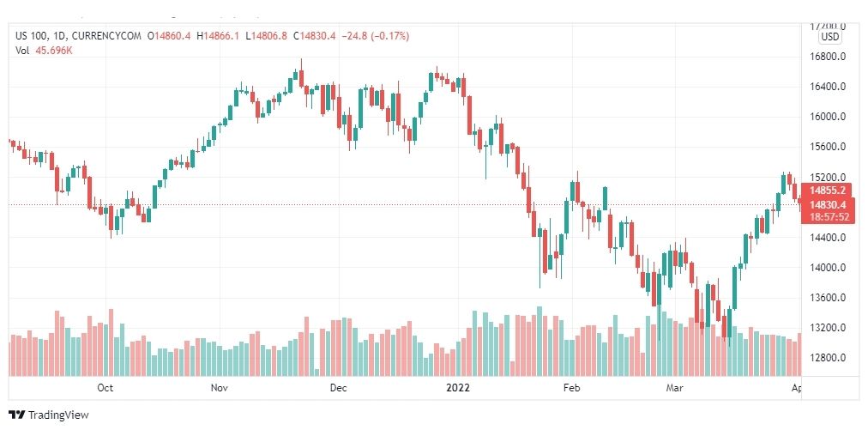The image size is (868, 430).
Task: Click the 12800.0 price scale label
Action: 828,358
